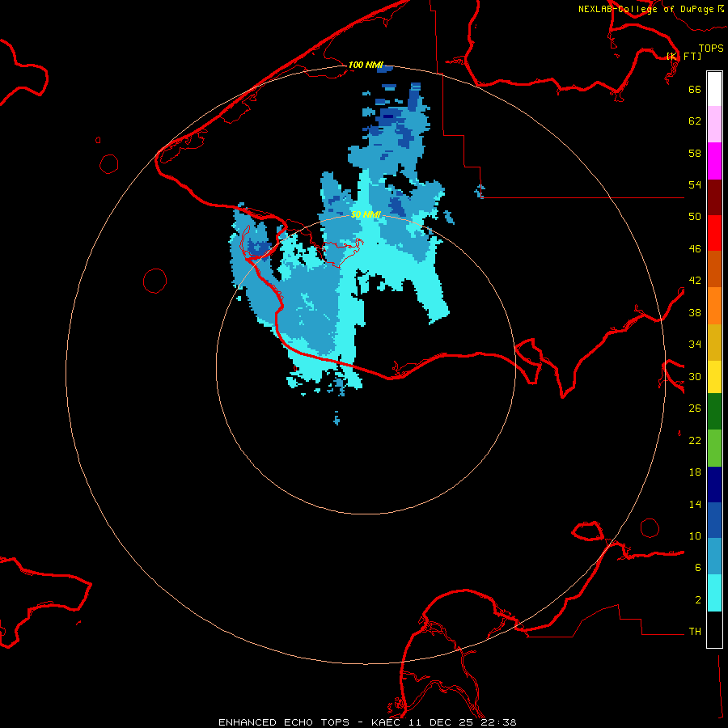Click the navy blue legend swatch
Screen dimensions: 728x728
[714, 485]
